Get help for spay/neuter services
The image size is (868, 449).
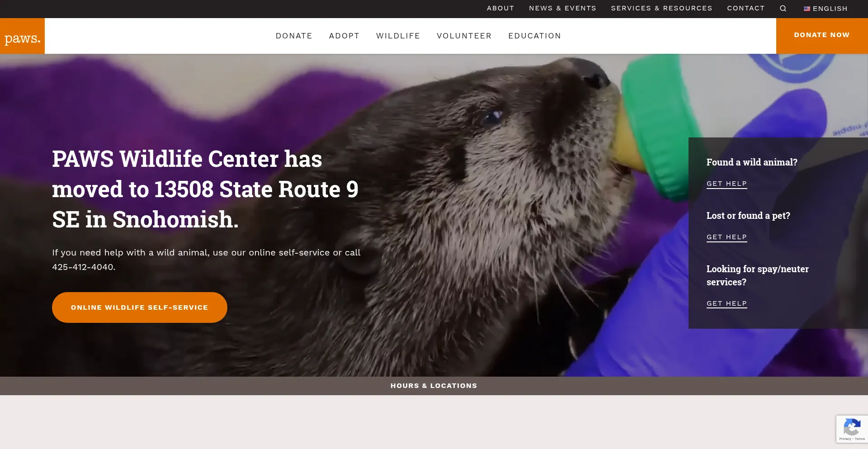click(726, 303)
